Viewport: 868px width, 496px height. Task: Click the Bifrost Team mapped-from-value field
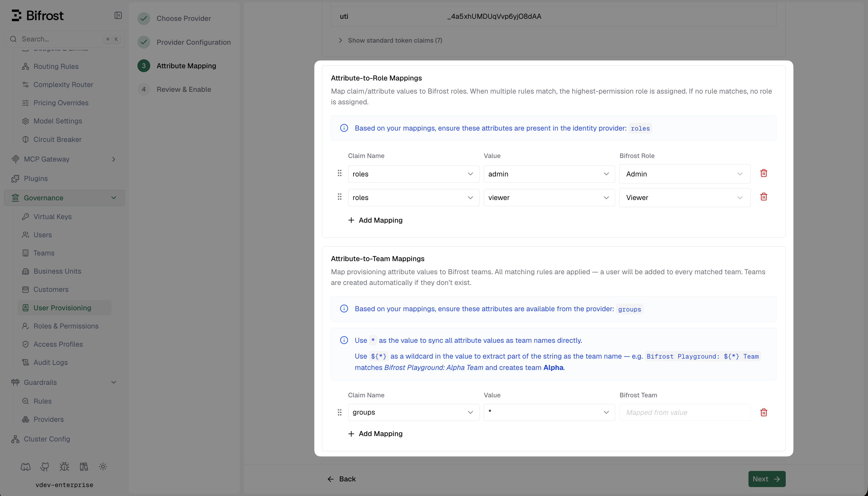click(x=685, y=413)
